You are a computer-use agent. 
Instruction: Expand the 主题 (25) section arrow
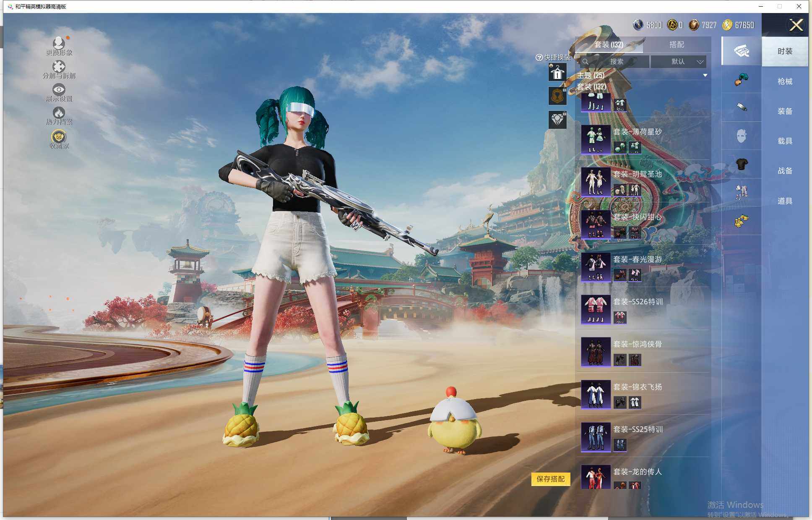[705, 76]
